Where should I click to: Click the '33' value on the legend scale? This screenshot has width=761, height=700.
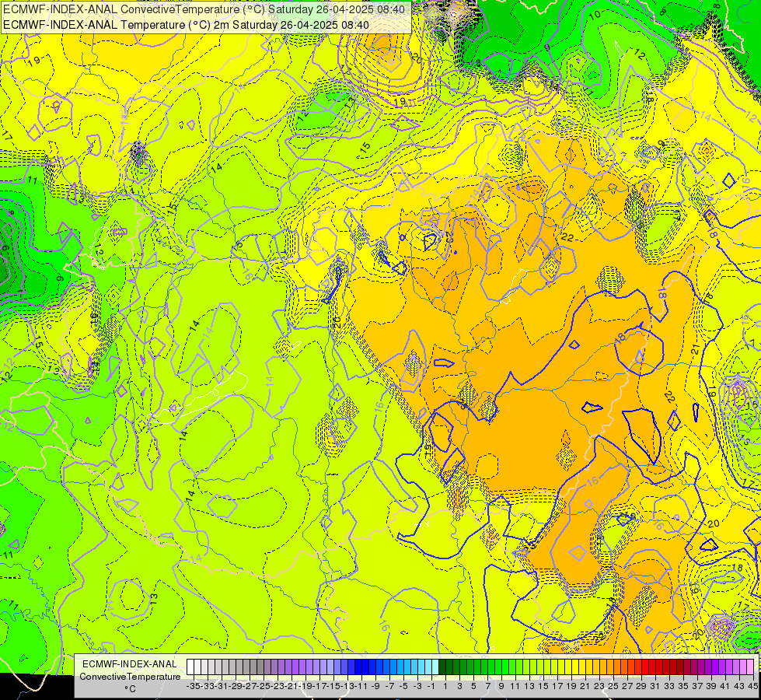pos(668,687)
